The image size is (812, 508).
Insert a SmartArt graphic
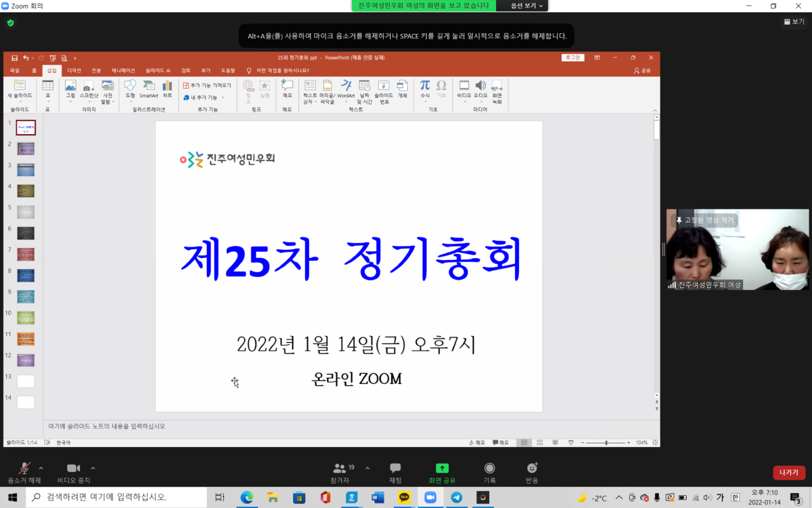pos(149,89)
